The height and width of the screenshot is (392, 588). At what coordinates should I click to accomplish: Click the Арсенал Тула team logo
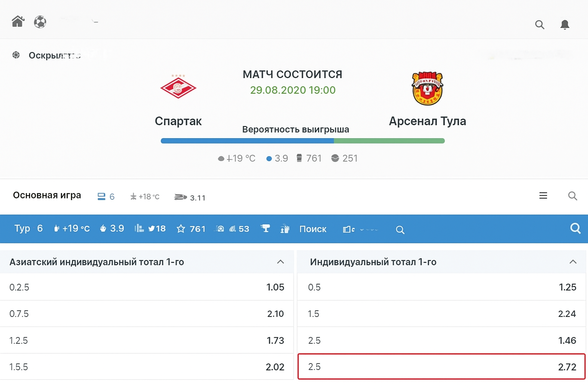tap(427, 88)
